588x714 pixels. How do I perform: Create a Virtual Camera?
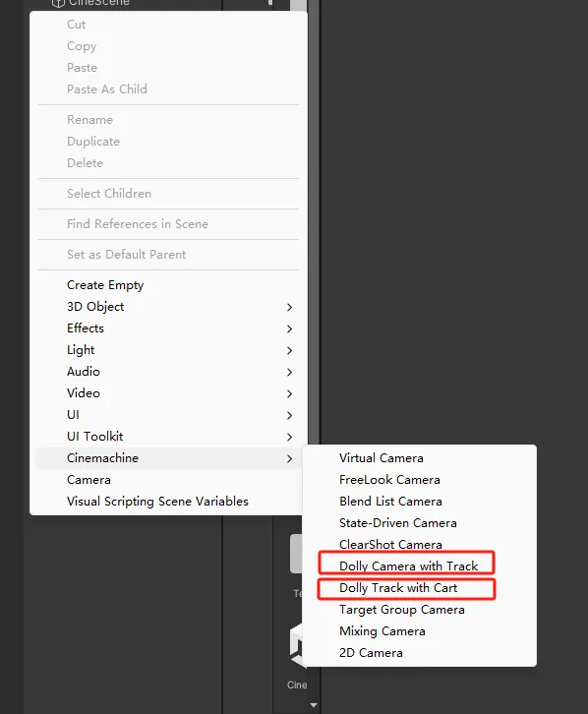point(419,458)
